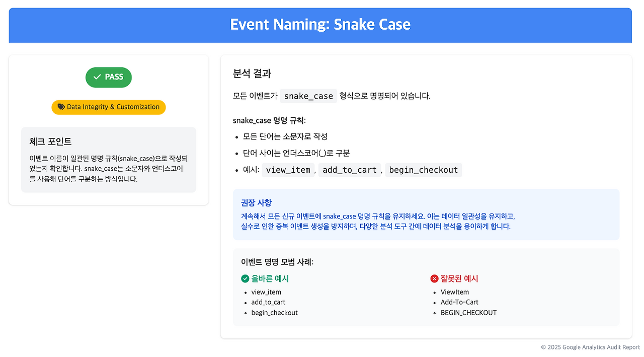Click the Google Analytics Audit Report footer
644x357 pixels.
pos(591,347)
